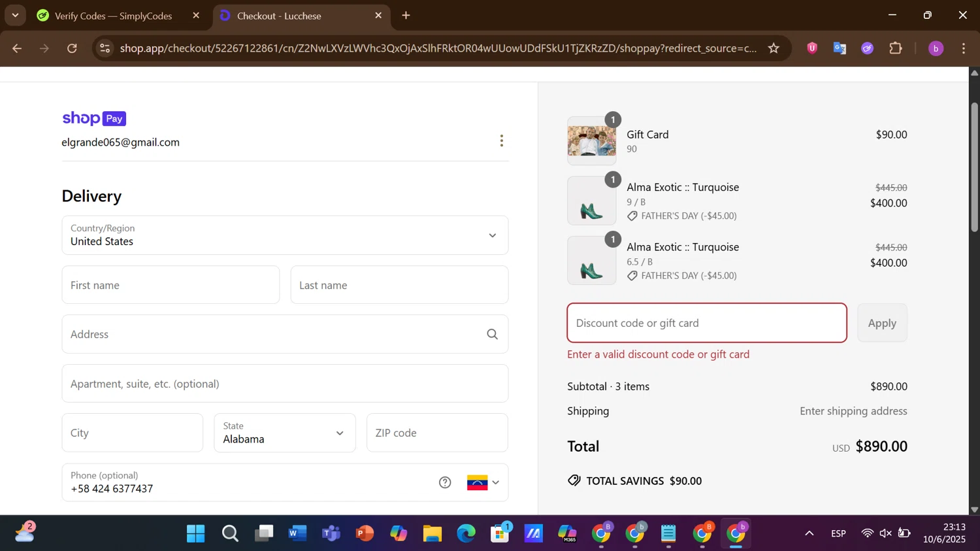980x551 pixels.
Task: Click the Gift Card product thumbnail
Action: (591, 141)
